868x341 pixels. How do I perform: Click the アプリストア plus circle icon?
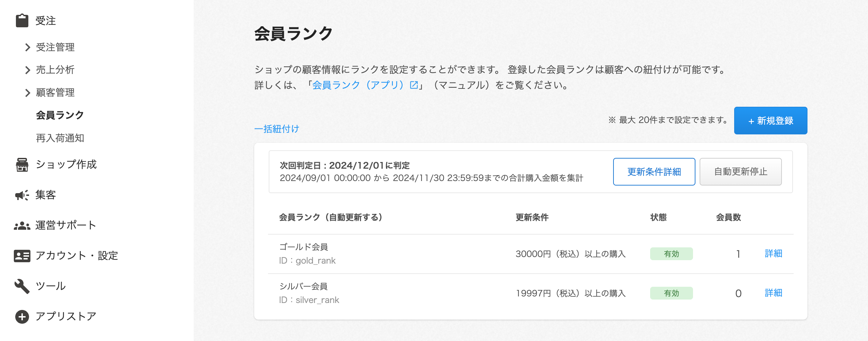coord(22,316)
